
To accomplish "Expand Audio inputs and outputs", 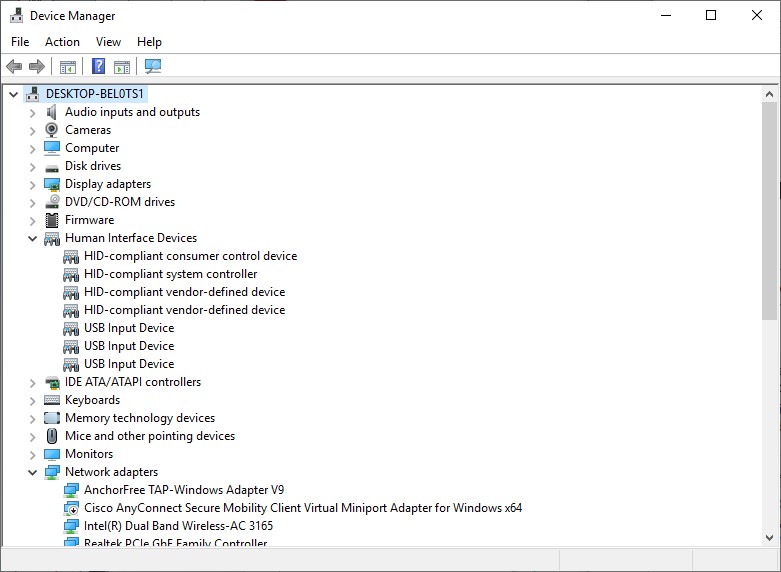I will (32, 113).
